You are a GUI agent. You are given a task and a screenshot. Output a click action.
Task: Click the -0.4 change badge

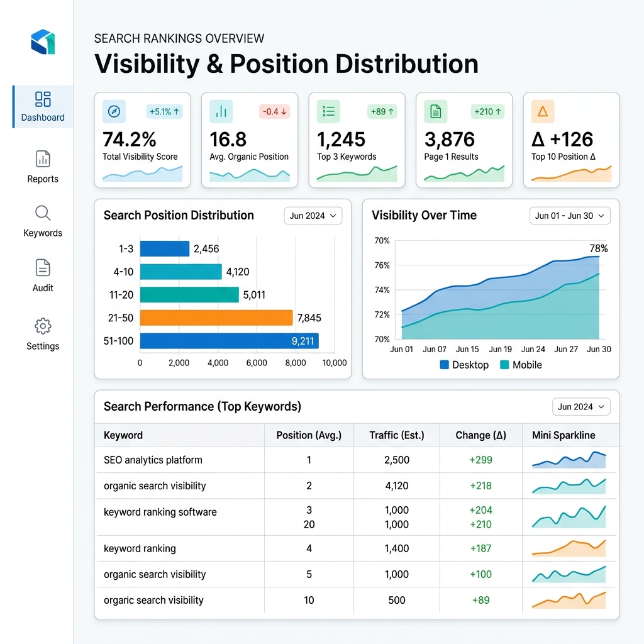pyautogui.click(x=274, y=112)
